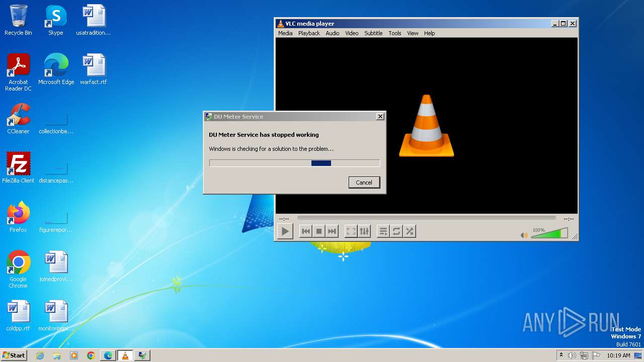
Task: Open the Media menu in VLC
Action: (285, 33)
